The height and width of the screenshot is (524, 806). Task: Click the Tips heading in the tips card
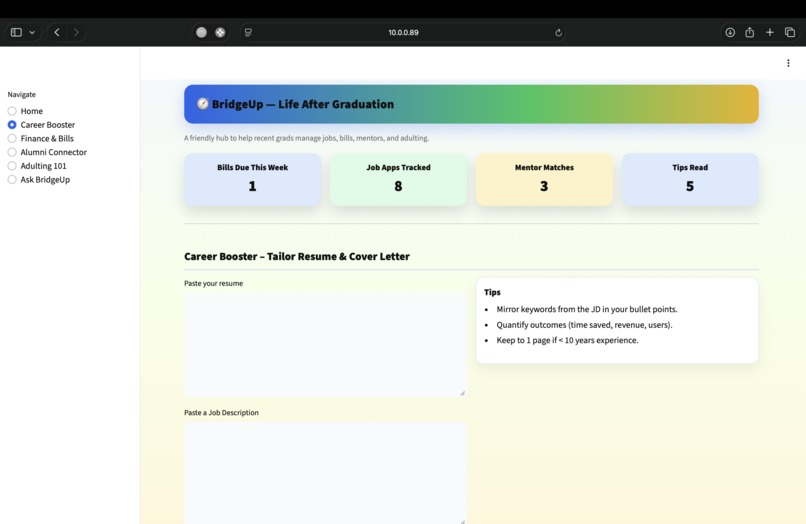[x=492, y=292]
